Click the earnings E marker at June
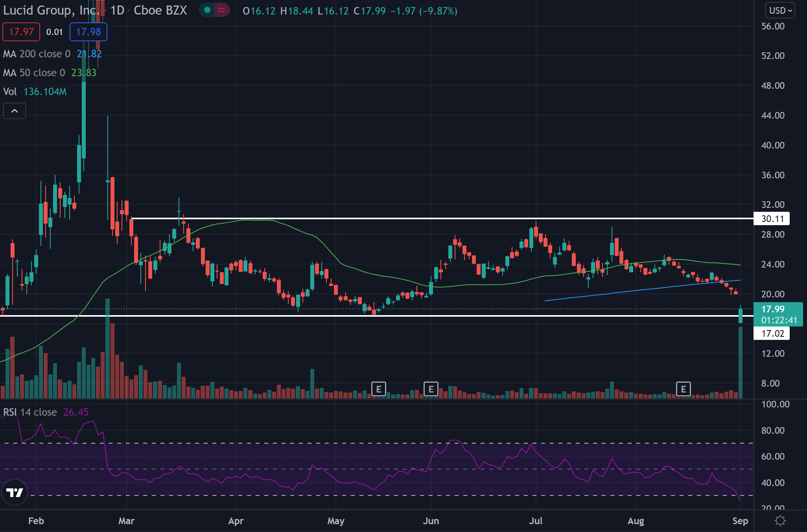Screen dimensions: 807x532 pos(431,389)
